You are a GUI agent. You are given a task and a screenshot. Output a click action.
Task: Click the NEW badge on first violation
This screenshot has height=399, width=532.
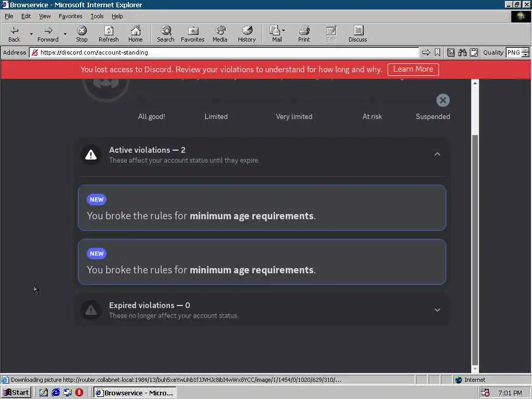click(96, 199)
